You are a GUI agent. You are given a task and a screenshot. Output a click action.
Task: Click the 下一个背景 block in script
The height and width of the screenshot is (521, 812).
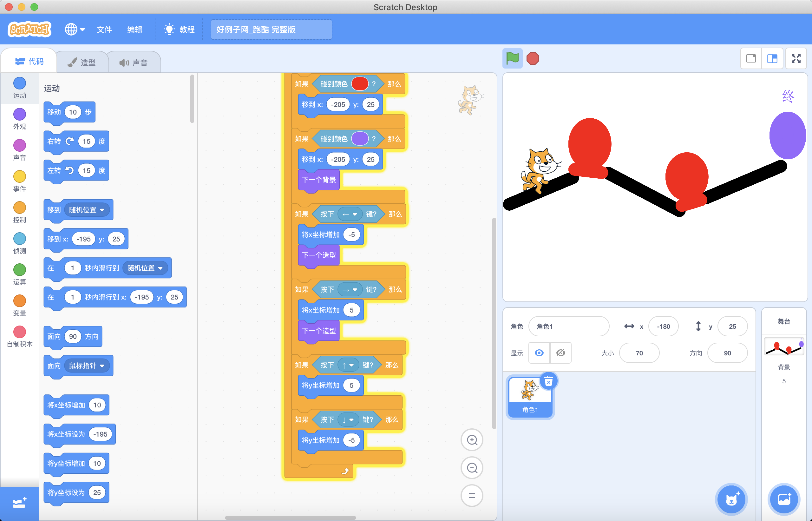318,180
